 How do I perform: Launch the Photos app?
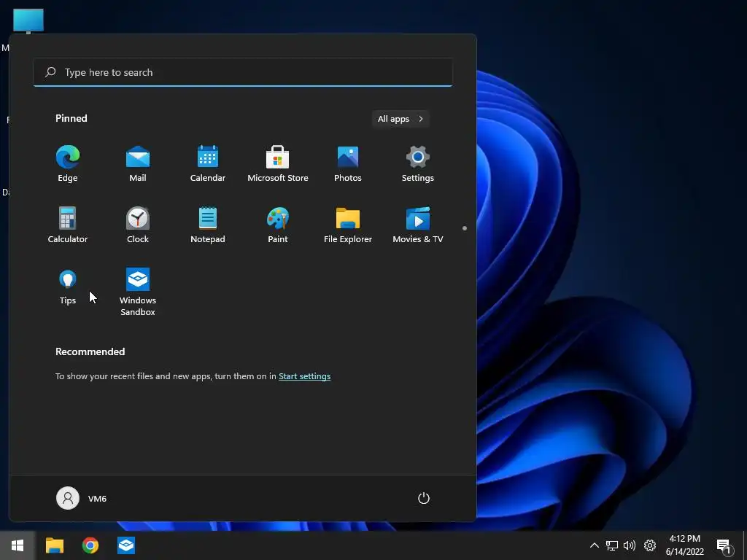click(348, 164)
